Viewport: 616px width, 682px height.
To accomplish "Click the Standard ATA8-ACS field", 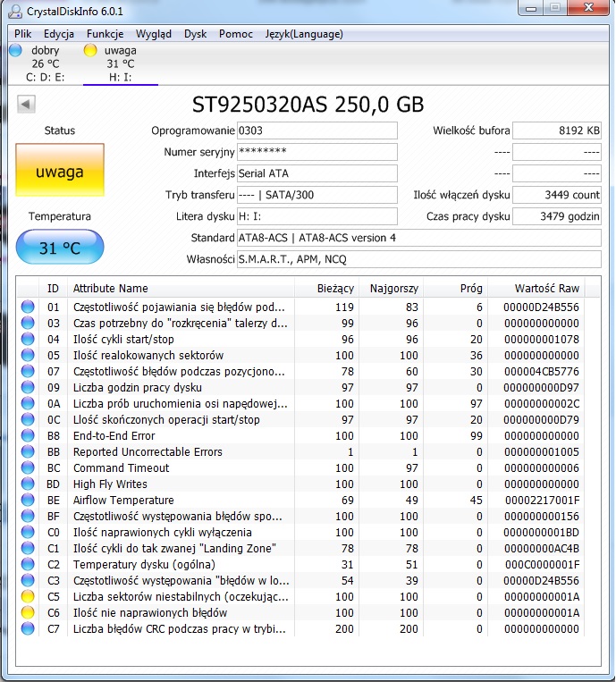I will pyautogui.click(x=419, y=238).
